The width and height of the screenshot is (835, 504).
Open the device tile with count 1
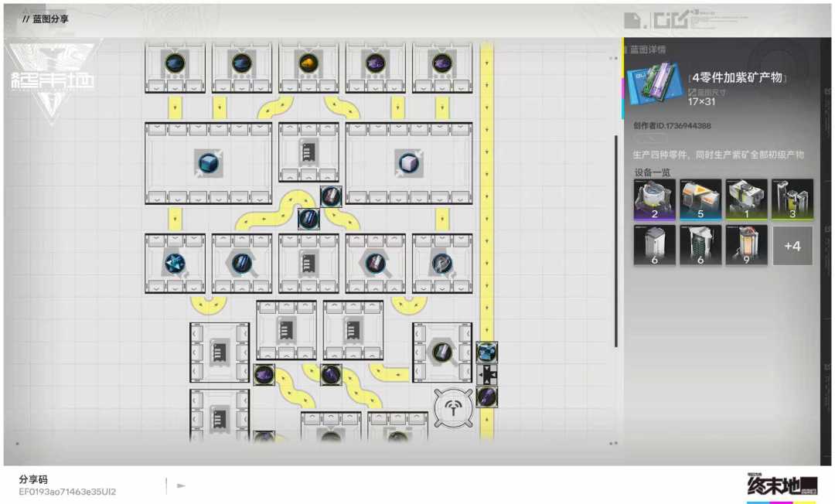[746, 199]
